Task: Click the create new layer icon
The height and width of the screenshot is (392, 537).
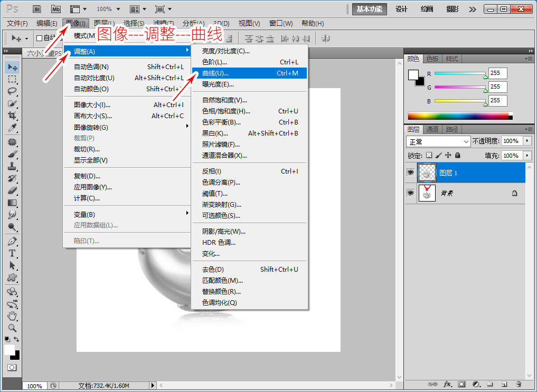Action: 504,384
